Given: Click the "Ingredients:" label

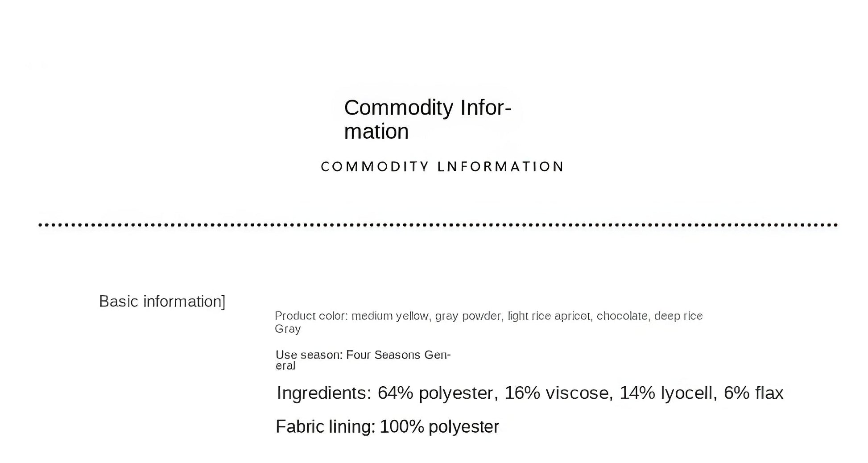Looking at the screenshot, I should pos(324,393).
